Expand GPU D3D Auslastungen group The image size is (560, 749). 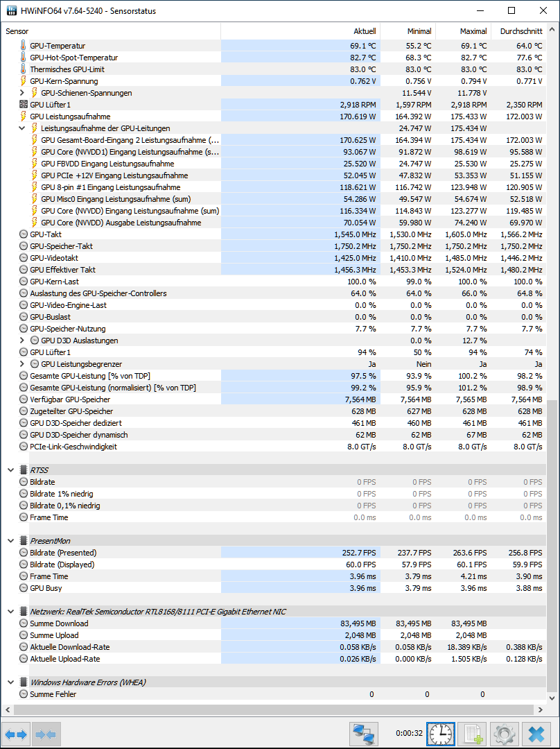point(22,340)
